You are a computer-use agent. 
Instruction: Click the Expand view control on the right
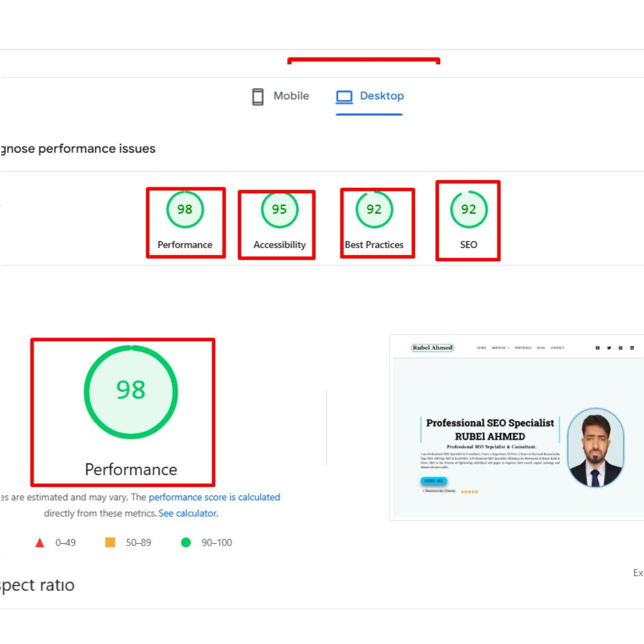[638, 573]
